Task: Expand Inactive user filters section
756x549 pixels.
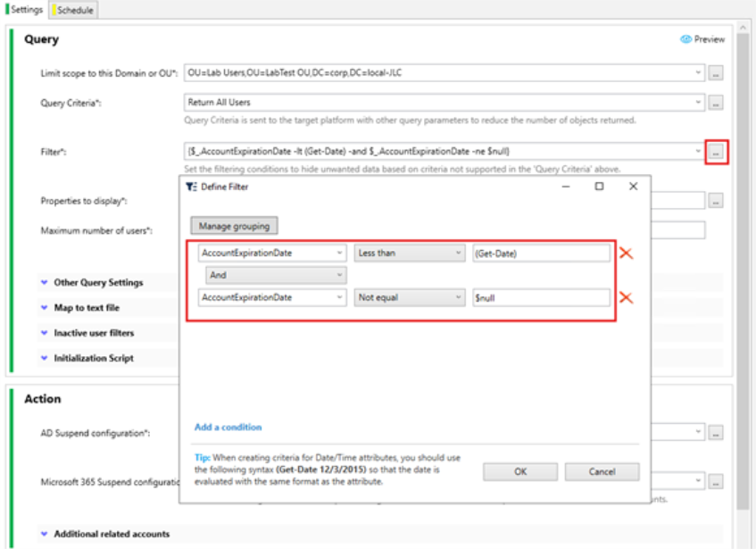Action: click(x=45, y=333)
